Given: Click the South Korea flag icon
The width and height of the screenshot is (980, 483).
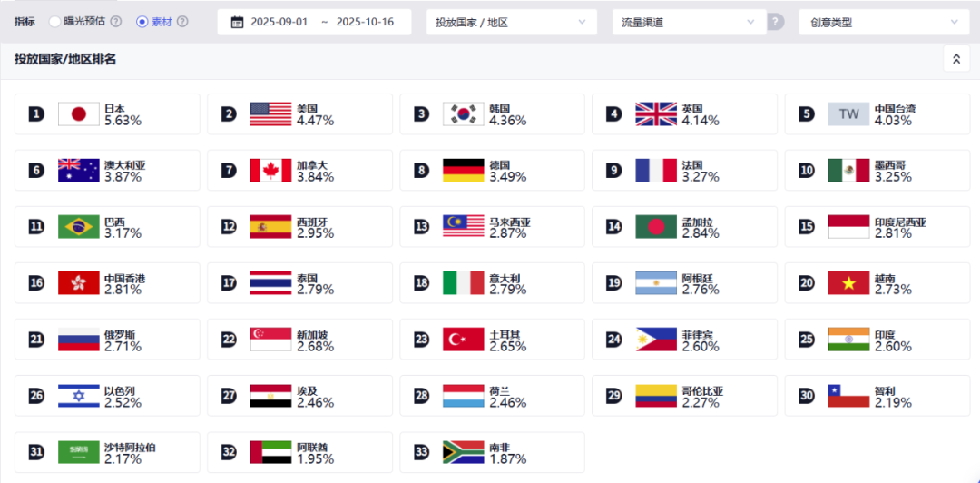Looking at the screenshot, I should click(463, 113).
